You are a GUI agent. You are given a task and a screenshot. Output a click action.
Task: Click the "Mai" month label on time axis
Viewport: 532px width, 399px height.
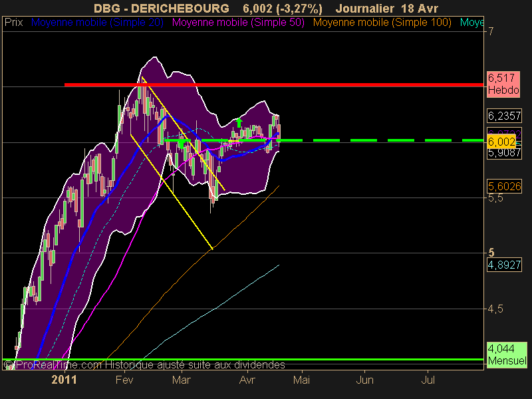point(301,380)
